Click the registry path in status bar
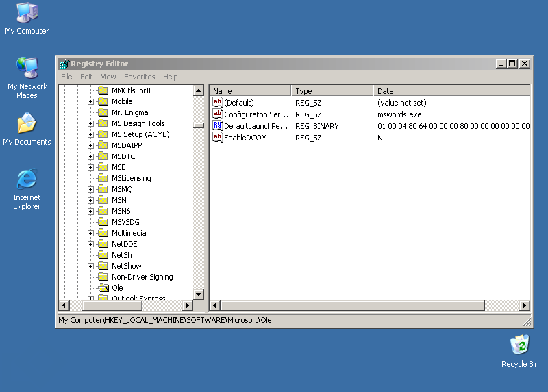 165,320
